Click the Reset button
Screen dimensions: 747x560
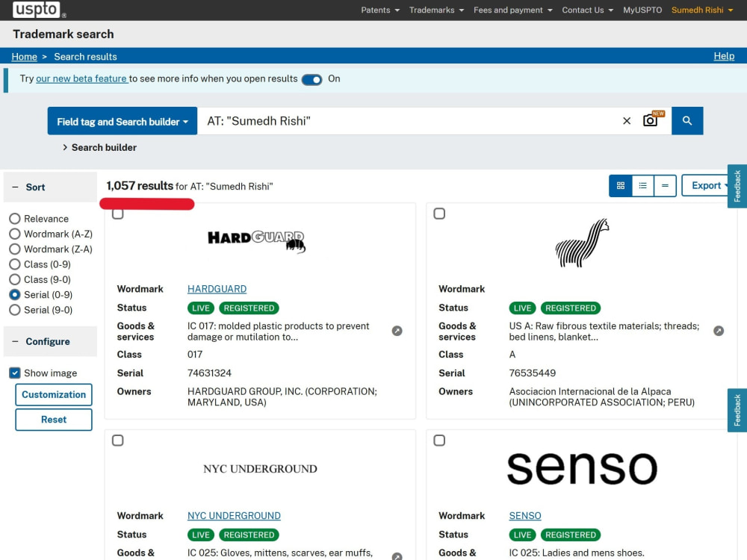(54, 420)
